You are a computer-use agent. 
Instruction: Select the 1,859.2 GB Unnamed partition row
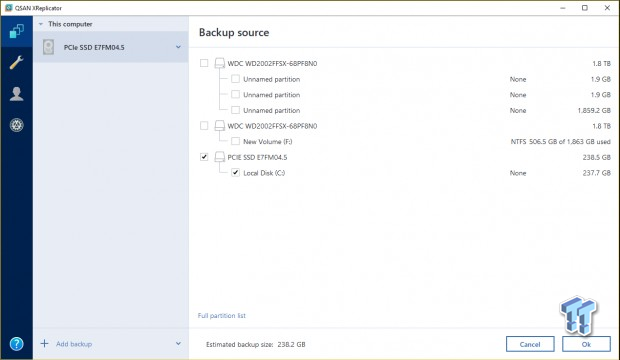(x=405, y=110)
